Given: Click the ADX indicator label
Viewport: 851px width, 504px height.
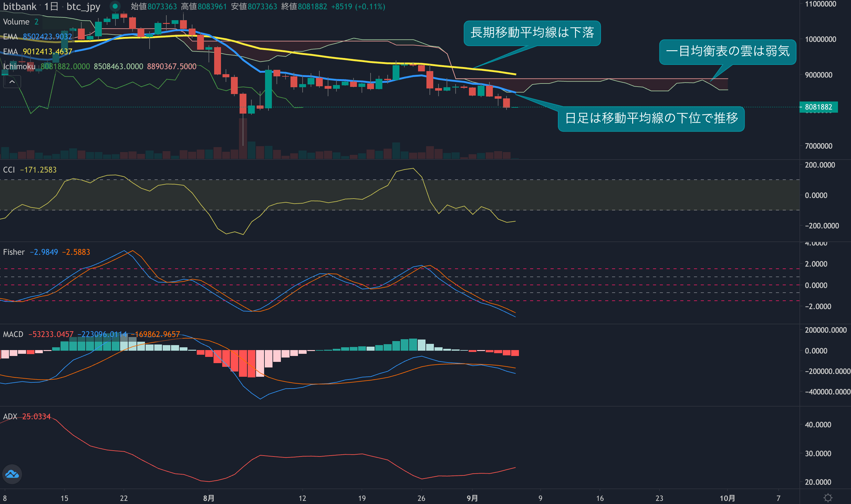Looking at the screenshot, I should (10, 416).
